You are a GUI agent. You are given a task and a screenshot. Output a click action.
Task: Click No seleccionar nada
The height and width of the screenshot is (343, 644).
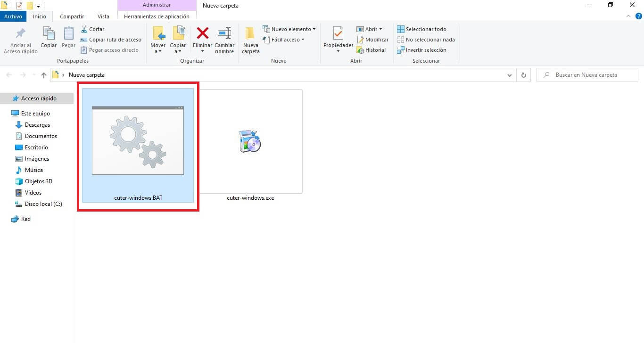pyautogui.click(x=426, y=40)
